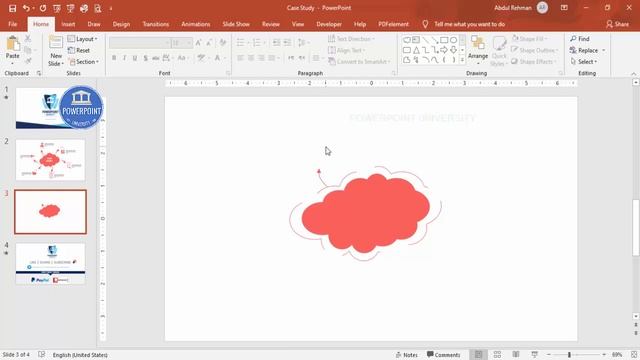Click the zoom slider handle
This screenshot has width=640, height=360.
click(569, 355)
